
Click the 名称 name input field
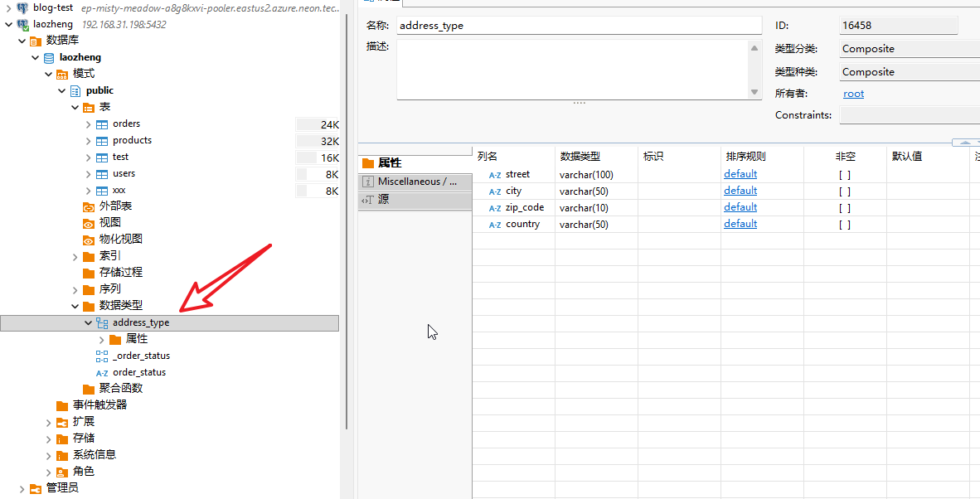click(x=578, y=26)
